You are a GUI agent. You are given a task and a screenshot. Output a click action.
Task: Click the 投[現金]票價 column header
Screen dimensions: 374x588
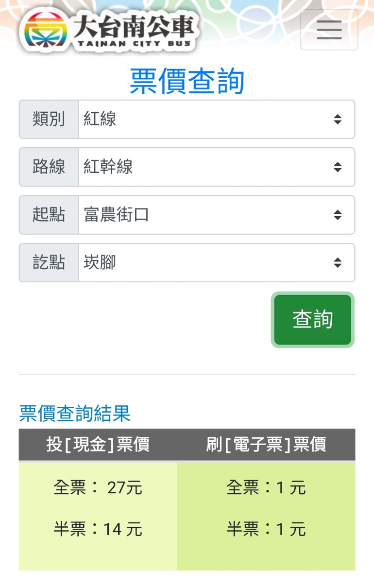click(98, 444)
